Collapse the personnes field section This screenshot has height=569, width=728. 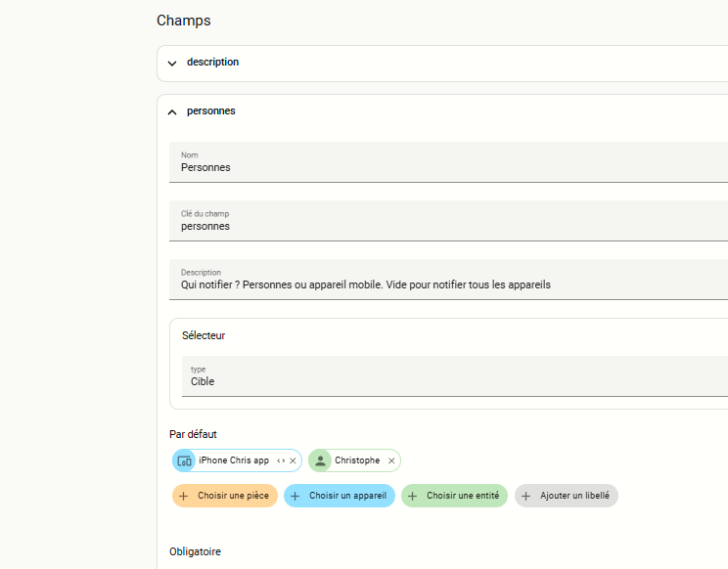pos(172,111)
